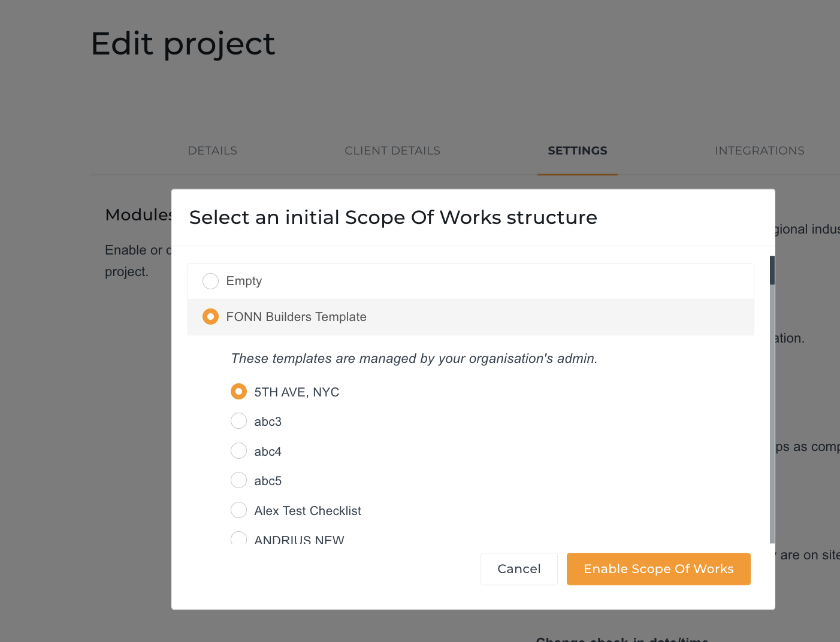This screenshot has width=840, height=642.
Task: Click the dialog's vertical scrollbar thumb
Action: (x=772, y=270)
